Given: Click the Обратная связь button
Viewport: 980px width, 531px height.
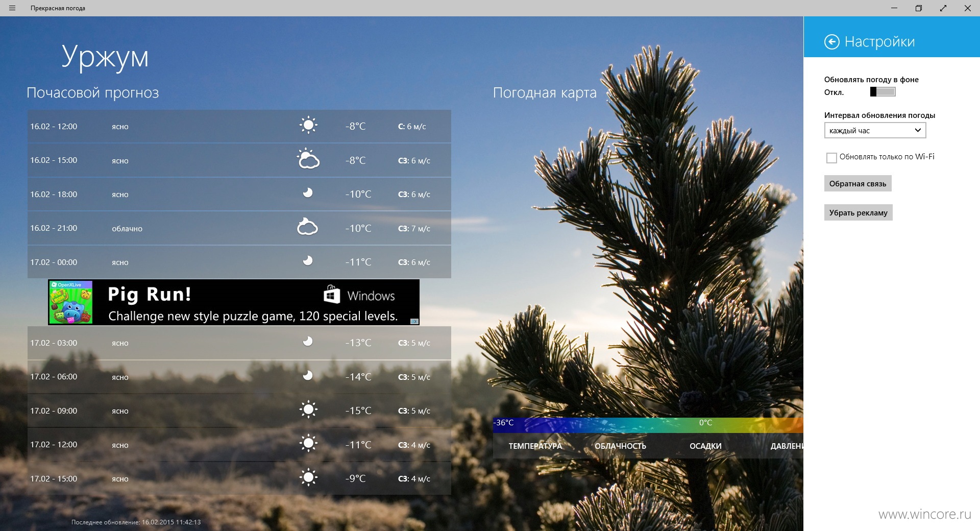Looking at the screenshot, I should [857, 184].
